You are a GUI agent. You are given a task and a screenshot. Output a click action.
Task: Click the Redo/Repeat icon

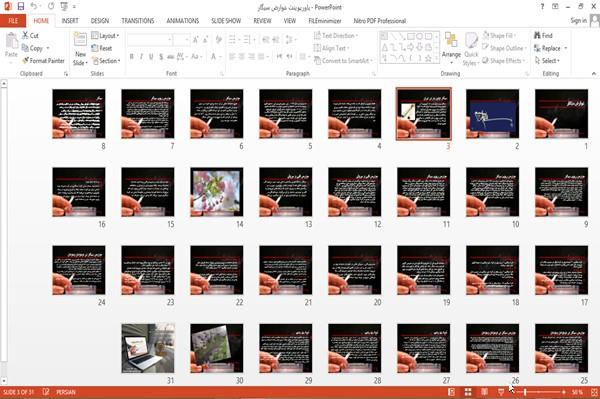[x=51, y=7]
